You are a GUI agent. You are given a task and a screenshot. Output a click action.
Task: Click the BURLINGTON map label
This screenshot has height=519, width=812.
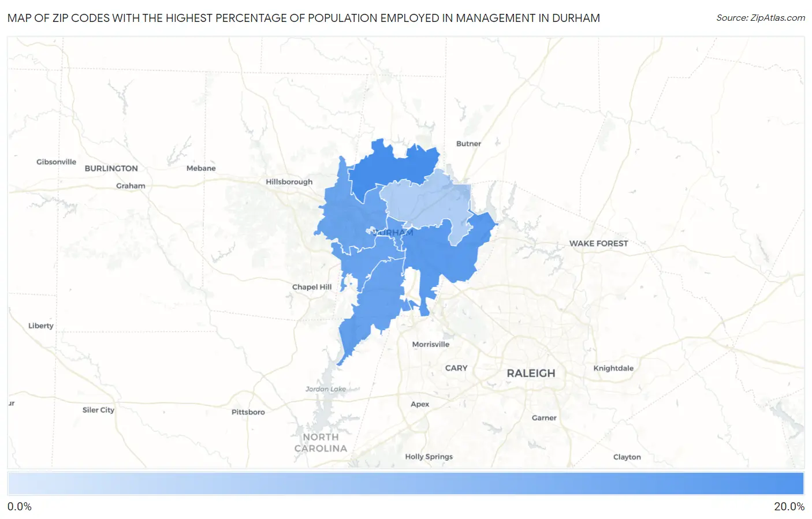(111, 169)
